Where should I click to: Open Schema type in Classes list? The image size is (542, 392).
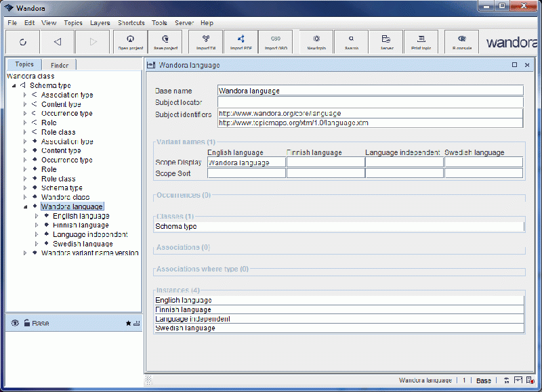click(x=176, y=227)
